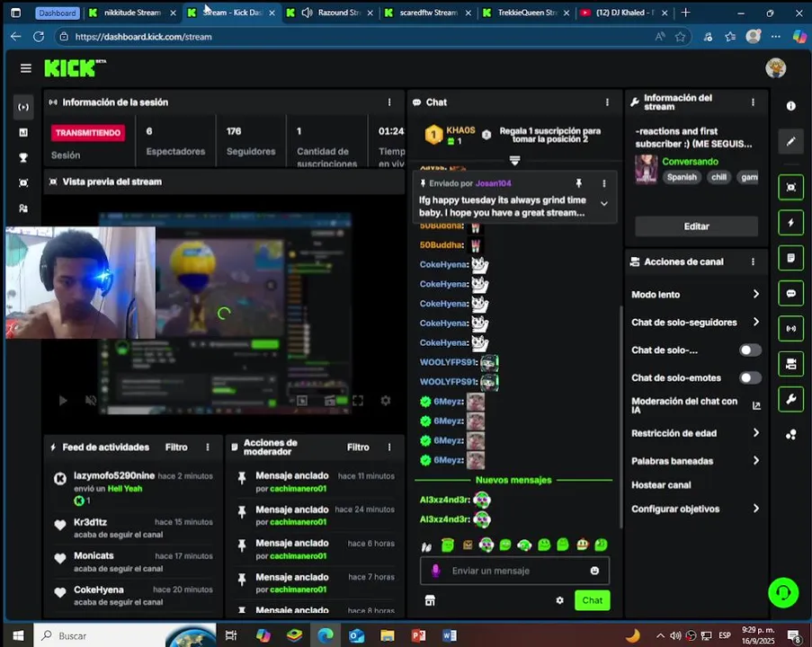812x647 pixels.
Task: Toggle the Chat de solo-... switch
Action: point(750,350)
